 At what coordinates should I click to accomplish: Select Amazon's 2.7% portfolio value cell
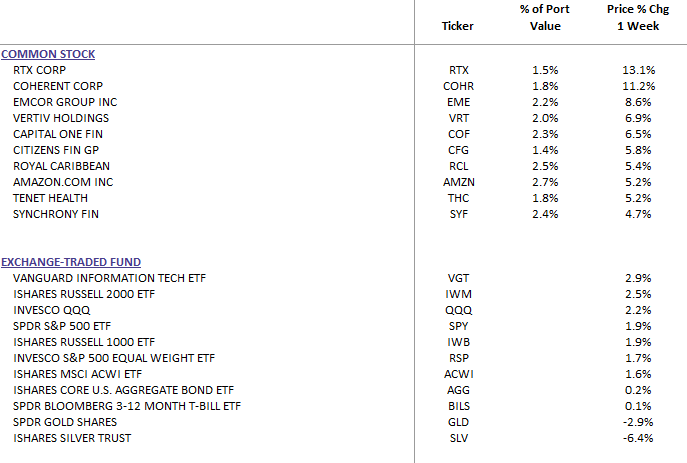(546, 182)
